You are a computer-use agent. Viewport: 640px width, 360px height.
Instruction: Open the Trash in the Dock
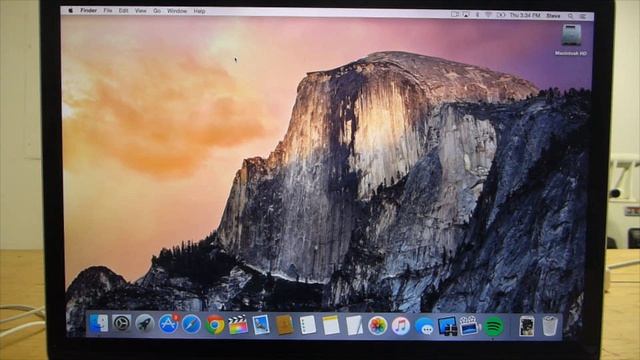point(550,326)
